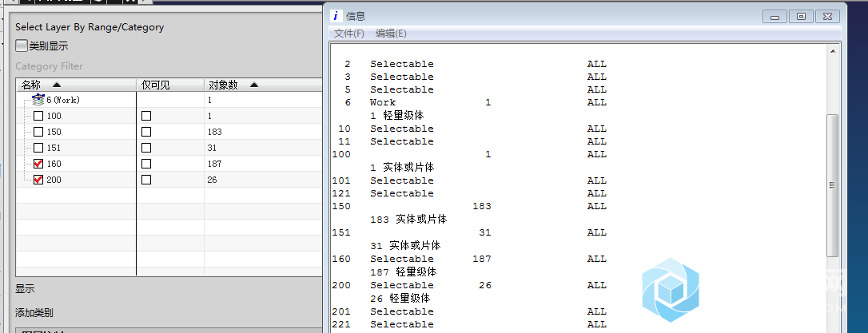
Task: Toggle 仅可见 checkbox for layer 150
Action: click(146, 133)
